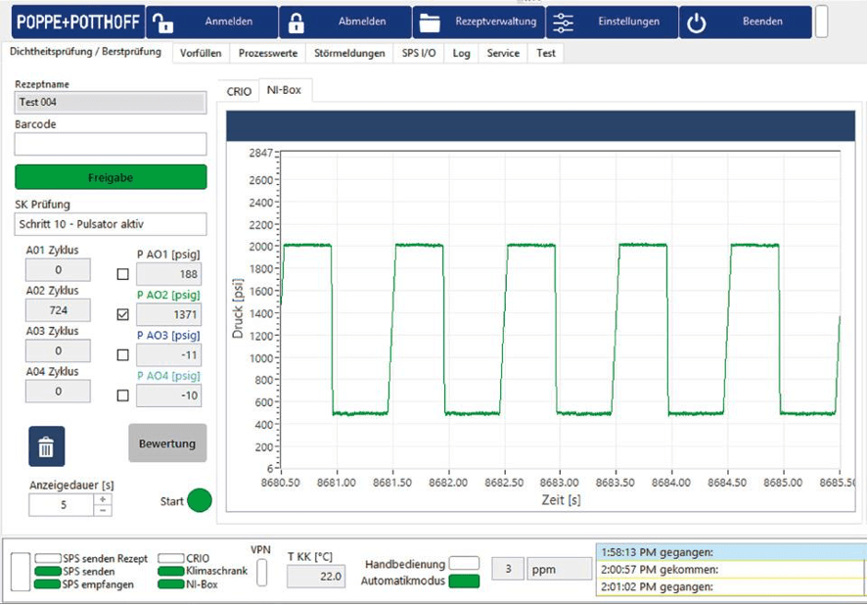Viewport: 868px width, 605px height.
Task: Click the Einstellungen sliders icon
Action: coord(563,23)
